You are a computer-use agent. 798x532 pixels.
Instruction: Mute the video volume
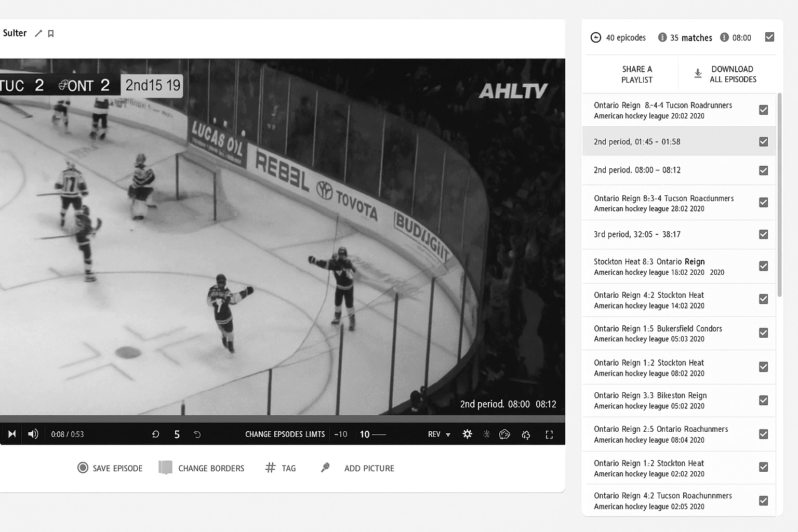[33, 434]
